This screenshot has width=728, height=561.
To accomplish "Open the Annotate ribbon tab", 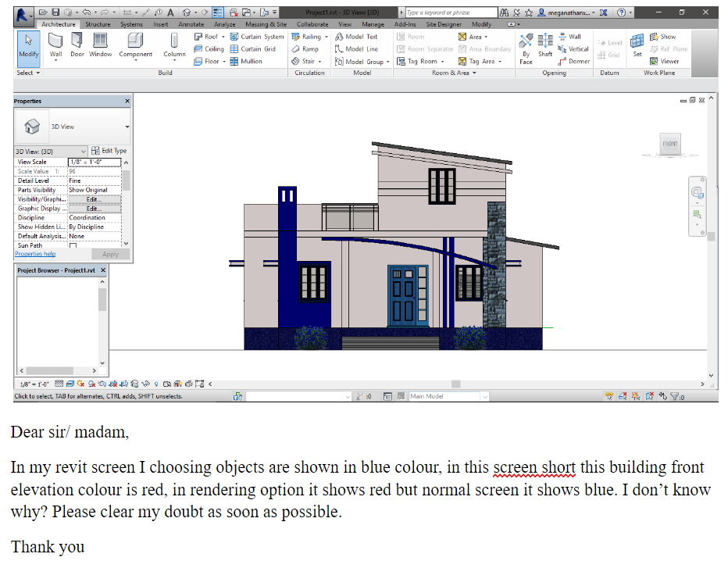I will [x=191, y=24].
